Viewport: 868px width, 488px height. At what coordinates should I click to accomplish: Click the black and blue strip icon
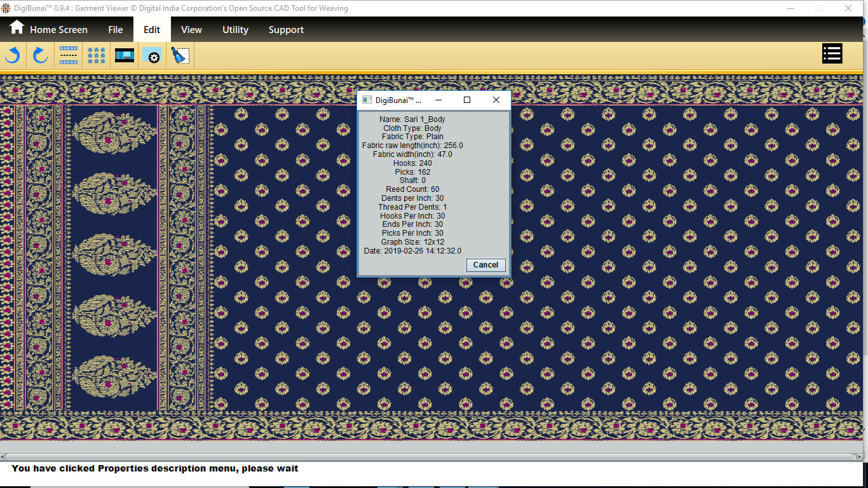tap(125, 55)
